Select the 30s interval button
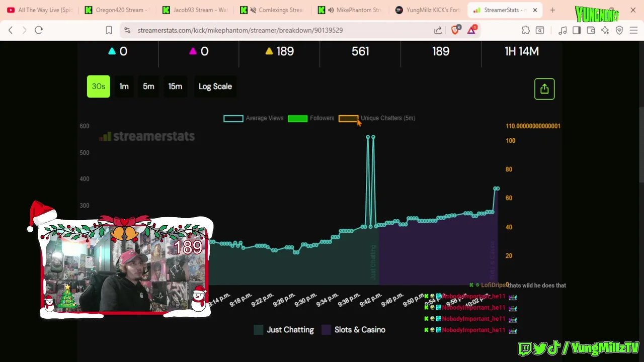Image resolution: width=644 pixels, height=362 pixels. coord(99,86)
